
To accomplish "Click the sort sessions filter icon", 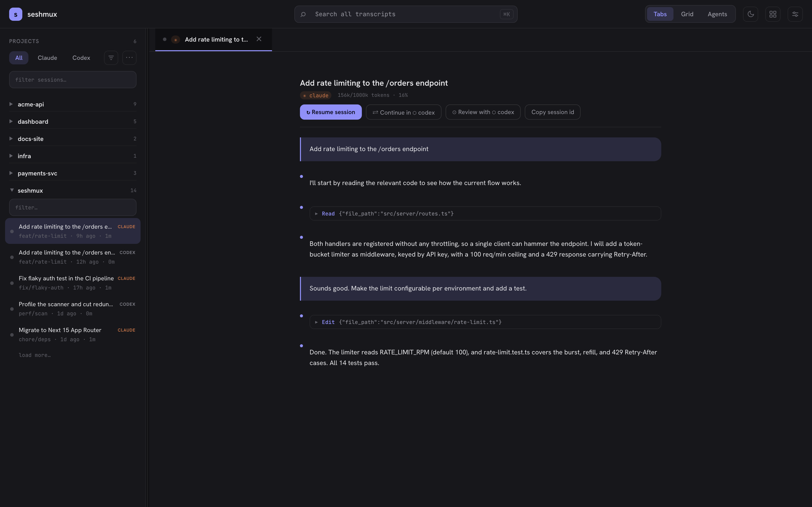I will pyautogui.click(x=111, y=58).
